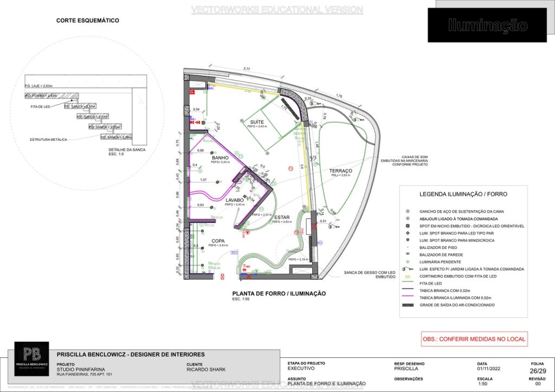This screenshot has height=392, width=555.
Task: Click the legend symbol for Lum. espeto p/ jardim
Action: click(408, 269)
